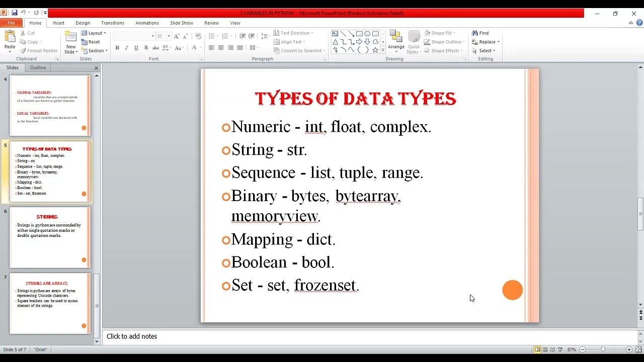The image size is (644, 362).
Task: Start Slide Show from status bar
Action: point(560,349)
